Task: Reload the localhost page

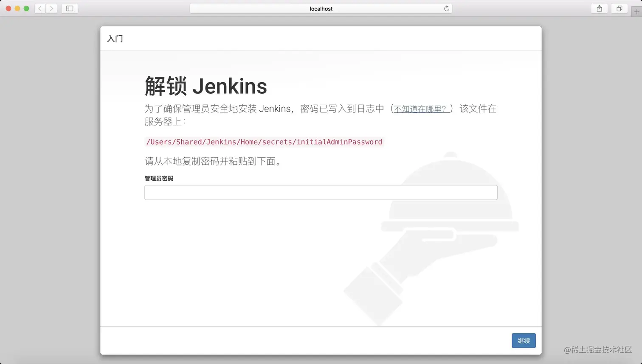Action: [x=446, y=8]
